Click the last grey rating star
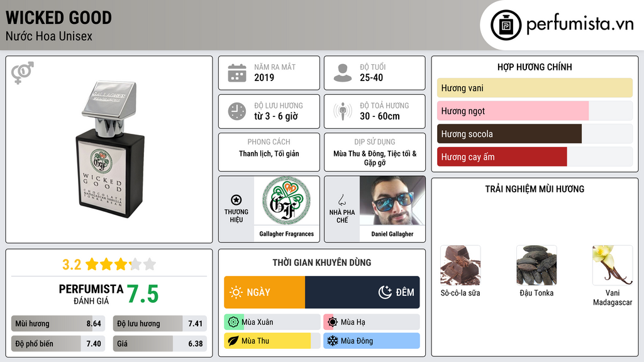Screen dimensions: 644x362 click(150, 265)
